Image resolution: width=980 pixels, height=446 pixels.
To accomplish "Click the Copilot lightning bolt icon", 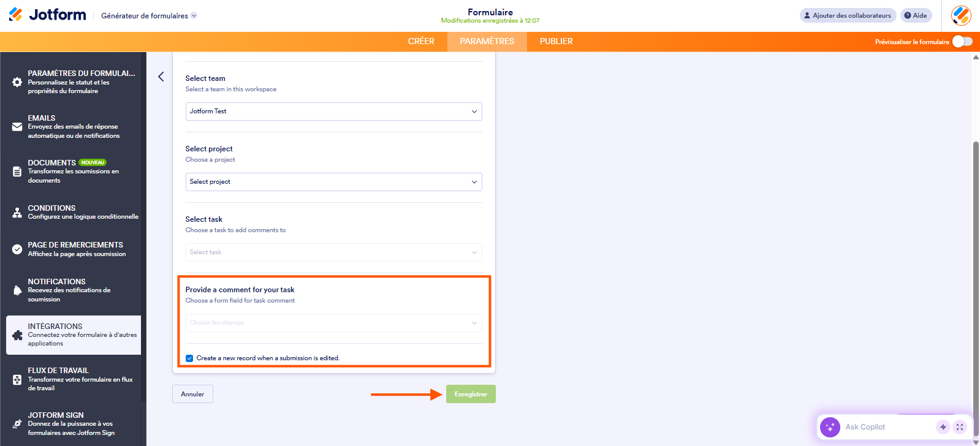I will click(x=943, y=427).
